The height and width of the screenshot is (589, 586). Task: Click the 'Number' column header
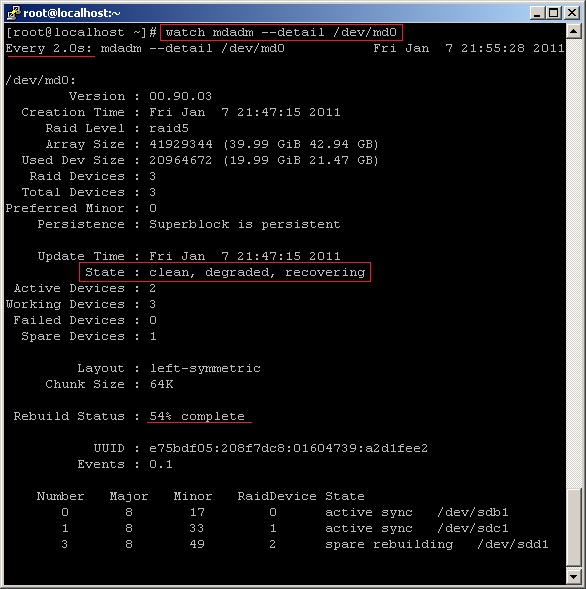pyautogui.click(x=60, y=496)
